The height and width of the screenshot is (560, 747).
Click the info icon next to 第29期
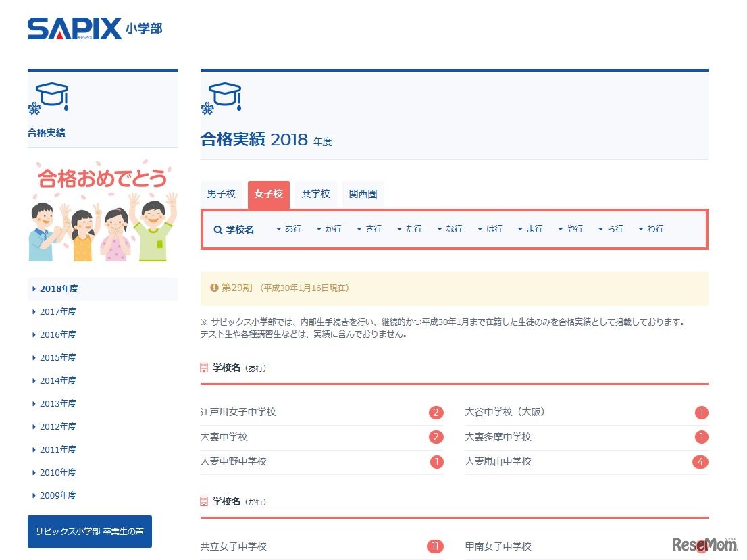[x=214, y=287]
